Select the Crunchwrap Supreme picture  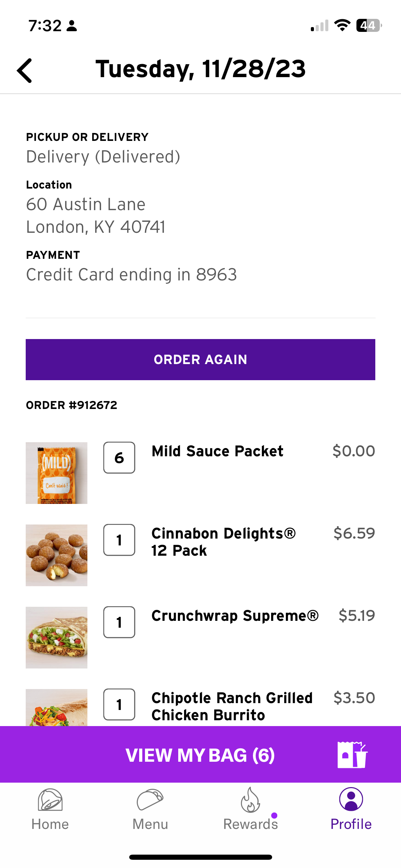coord(57,637)
